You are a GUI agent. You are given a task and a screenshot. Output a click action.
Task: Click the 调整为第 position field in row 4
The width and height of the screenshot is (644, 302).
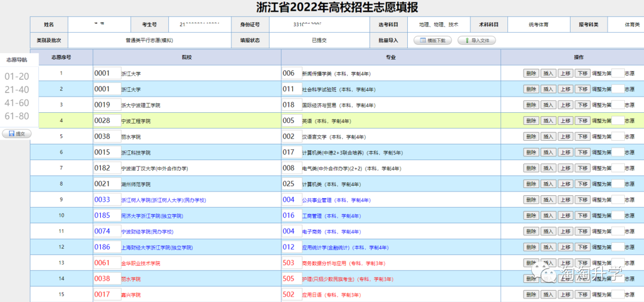[618, 121]
